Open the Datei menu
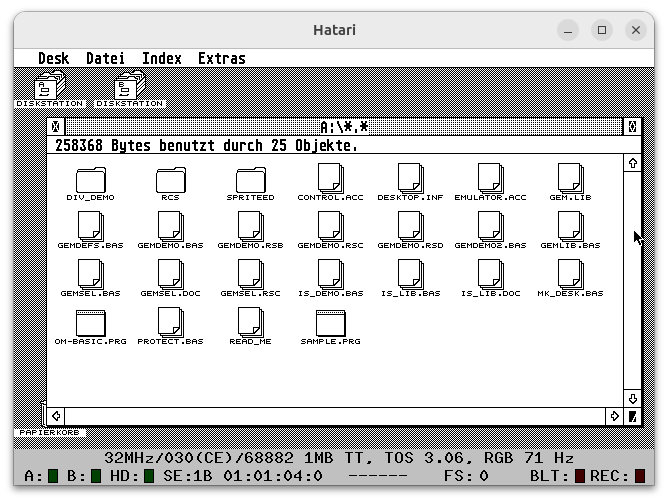Viewport: 668px width, 502px height. [105, 58]
